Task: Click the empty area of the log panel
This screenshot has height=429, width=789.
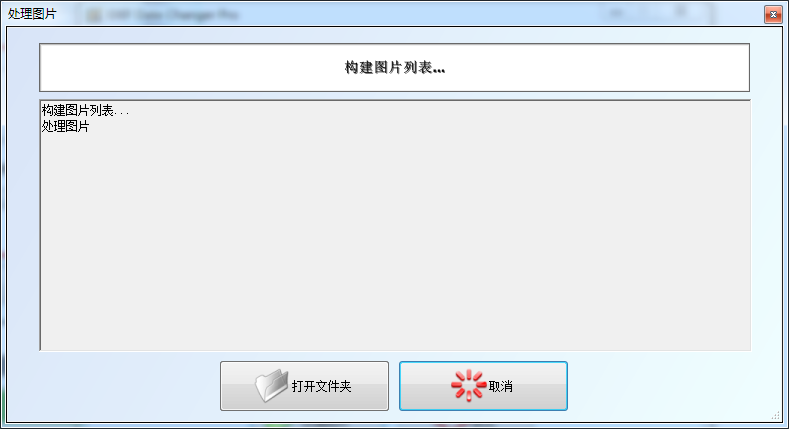Action: click(x=395, y=241)
